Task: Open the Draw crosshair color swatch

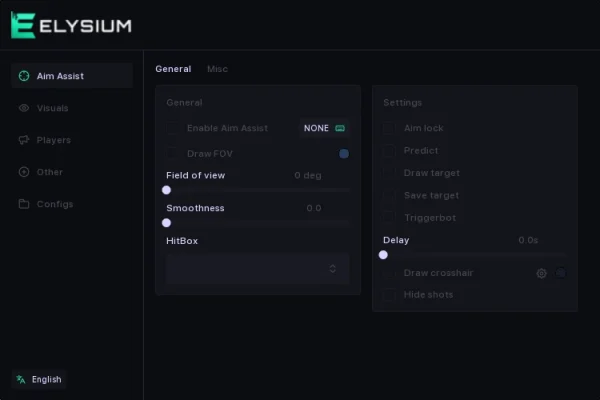Action: 561,273
